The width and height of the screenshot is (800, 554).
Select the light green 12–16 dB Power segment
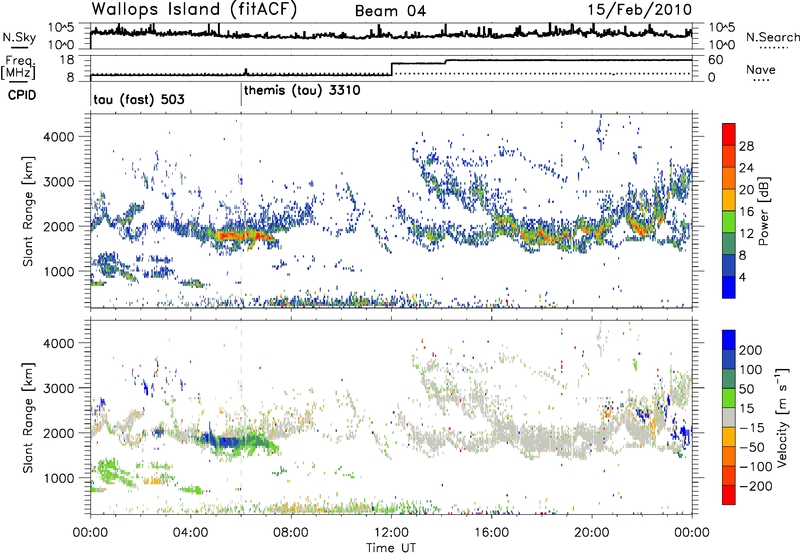pos(729,222)
